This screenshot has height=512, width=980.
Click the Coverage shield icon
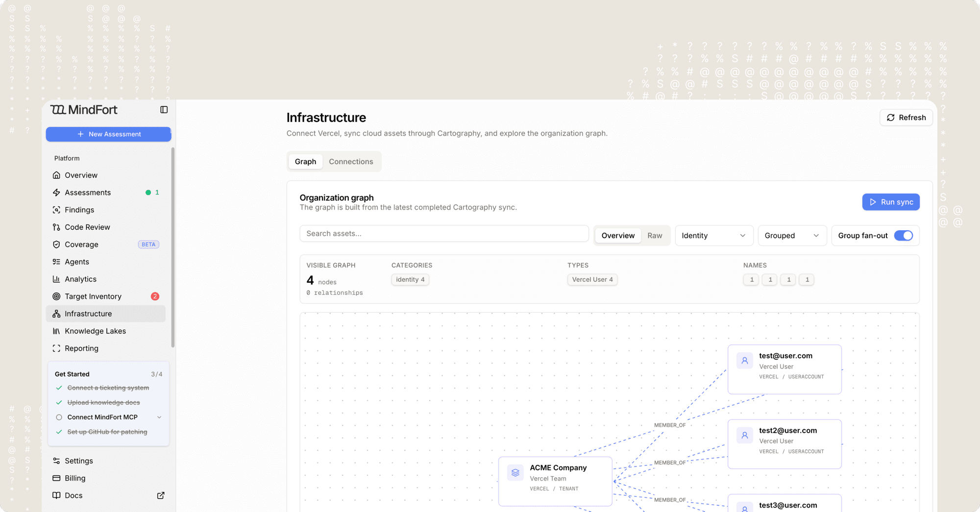click(56, 244)
